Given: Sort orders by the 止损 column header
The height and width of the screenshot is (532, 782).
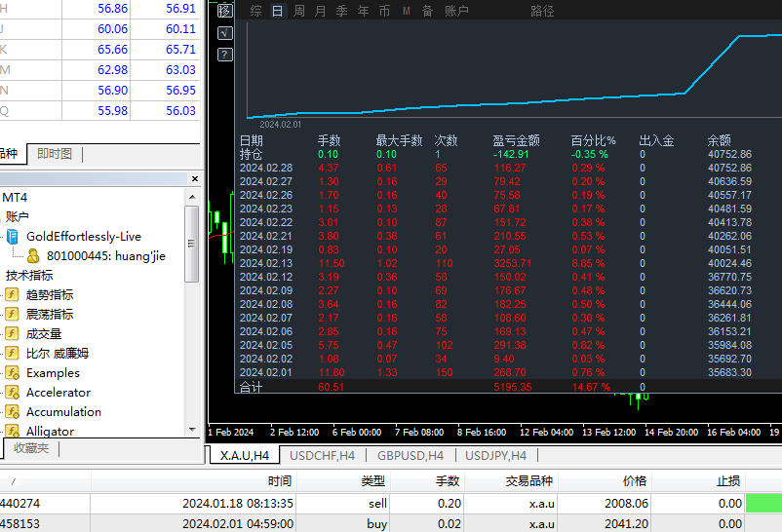Looking at the screenshot, I should (x=698, y=480).
